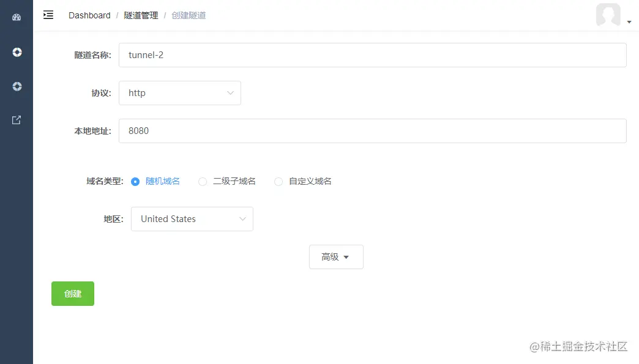Choose the 自定义域名 radio option
The image size is (639, 364).
coord(303,181)
